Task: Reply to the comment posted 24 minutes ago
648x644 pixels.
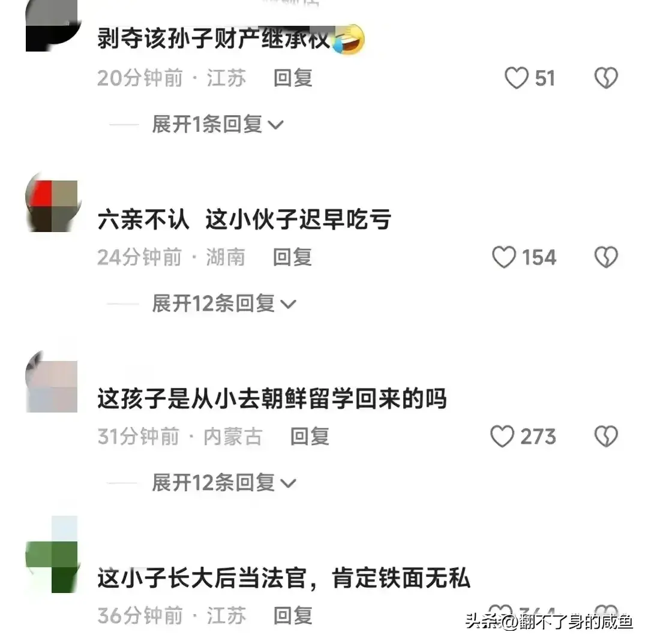Action: pos(293,257)
